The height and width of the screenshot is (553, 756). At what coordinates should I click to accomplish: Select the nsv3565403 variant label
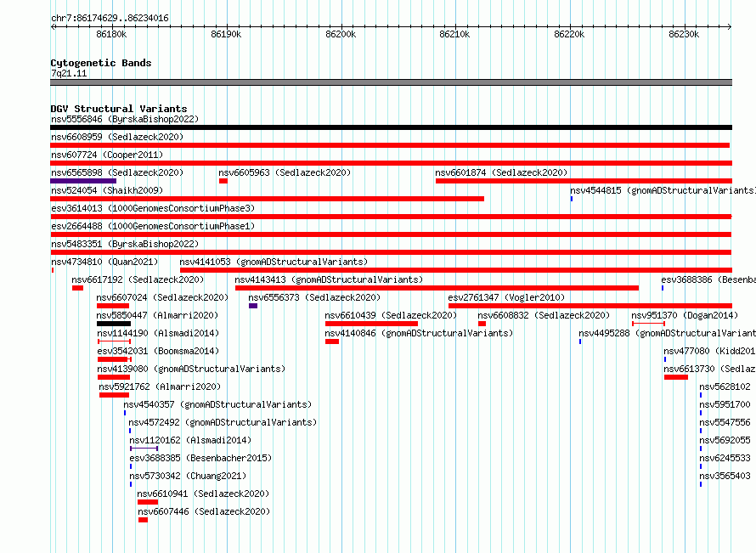[725, 476]
